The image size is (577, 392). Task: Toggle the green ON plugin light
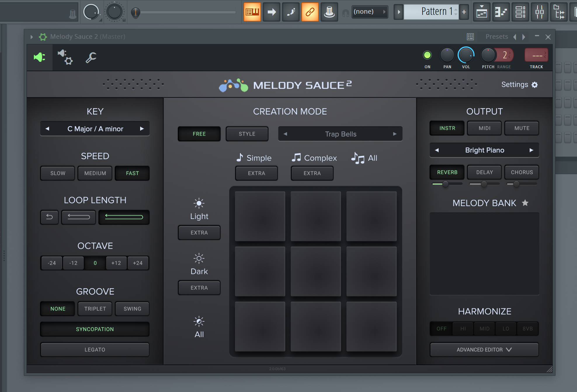pos(427,55)
